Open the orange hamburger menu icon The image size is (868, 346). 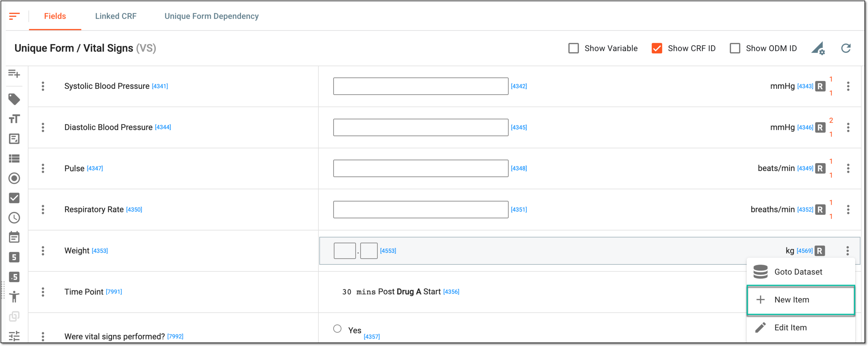click(14, 16)
